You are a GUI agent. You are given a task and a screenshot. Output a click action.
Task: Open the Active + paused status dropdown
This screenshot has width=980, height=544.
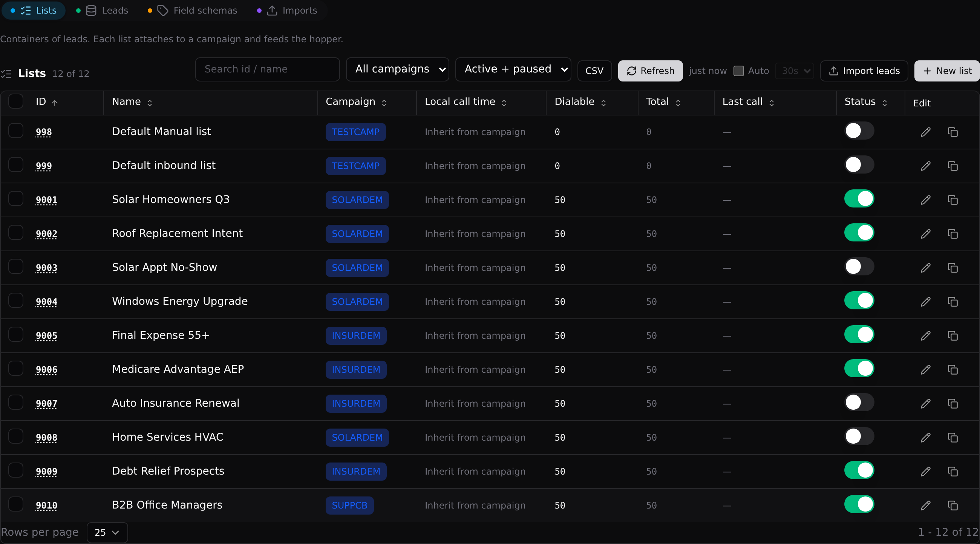[x=513, y=69]
